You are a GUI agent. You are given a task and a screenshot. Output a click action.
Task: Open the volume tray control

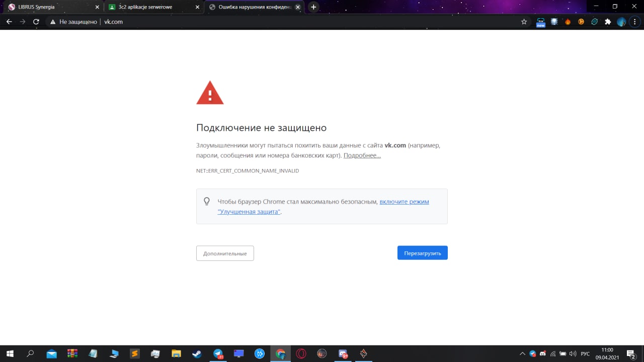(573, 354)
